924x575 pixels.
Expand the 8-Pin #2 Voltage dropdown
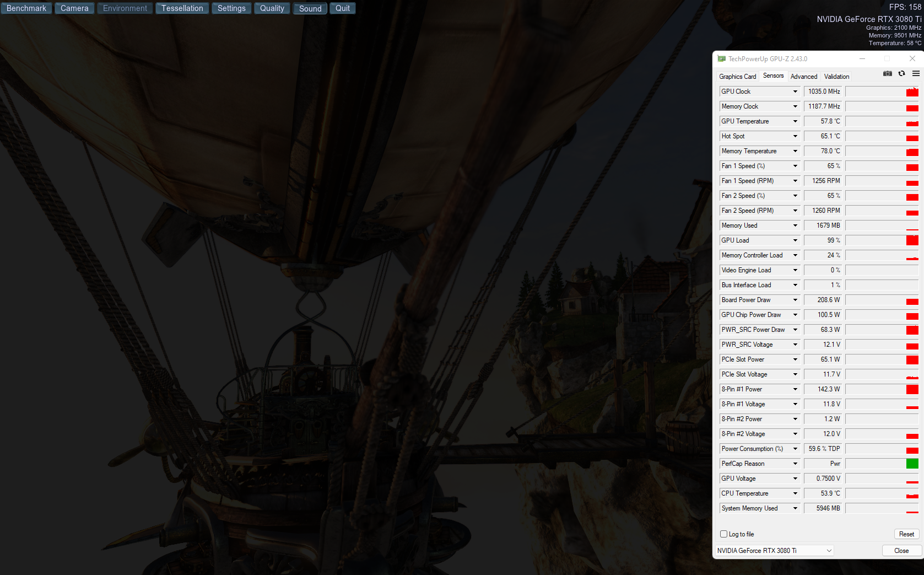tap(795, 434)
